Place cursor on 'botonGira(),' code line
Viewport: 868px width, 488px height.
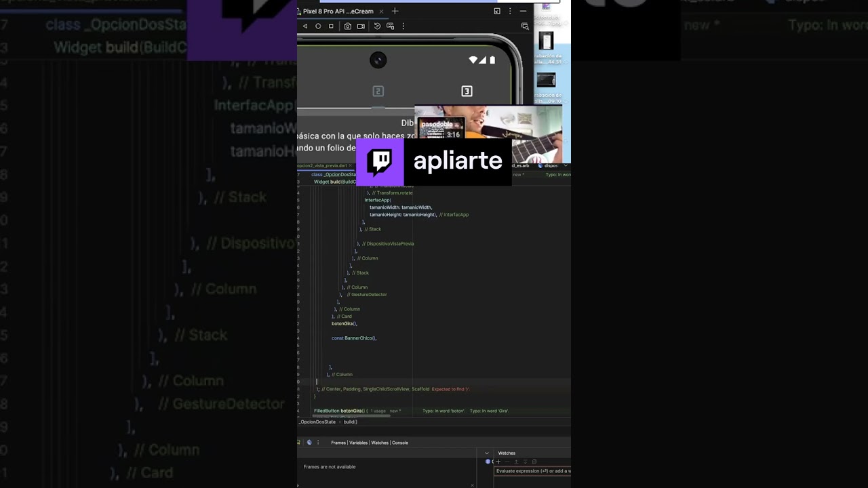click(x=344, y=323)
